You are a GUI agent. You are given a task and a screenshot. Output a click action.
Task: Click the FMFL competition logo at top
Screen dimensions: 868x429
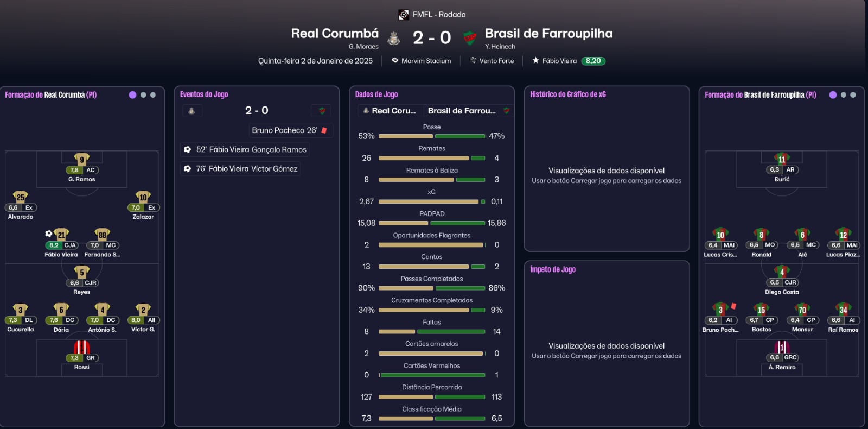[x=404, y=15]
